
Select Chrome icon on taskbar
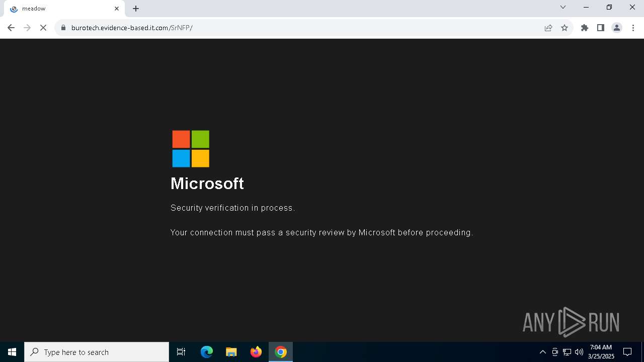[281, 352]
